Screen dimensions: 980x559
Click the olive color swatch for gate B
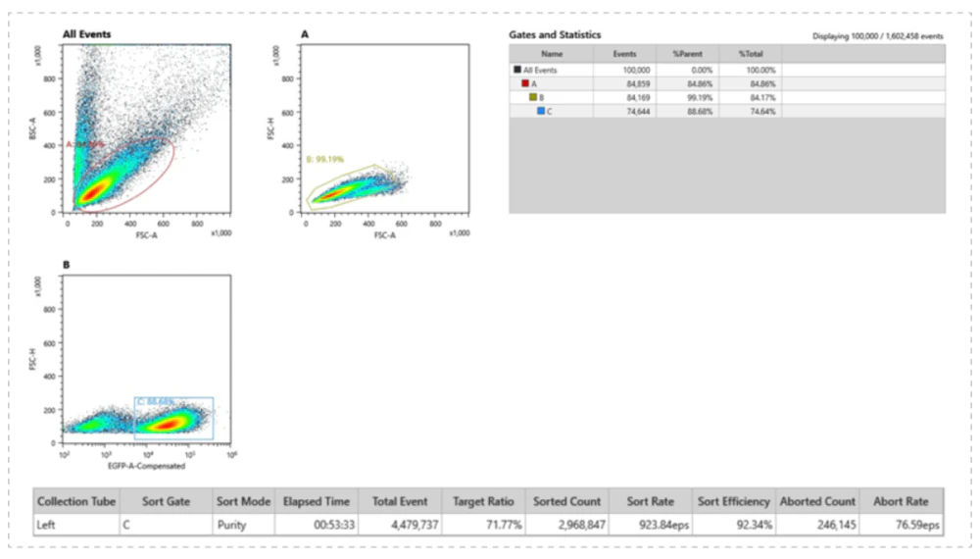click(532, 98)
